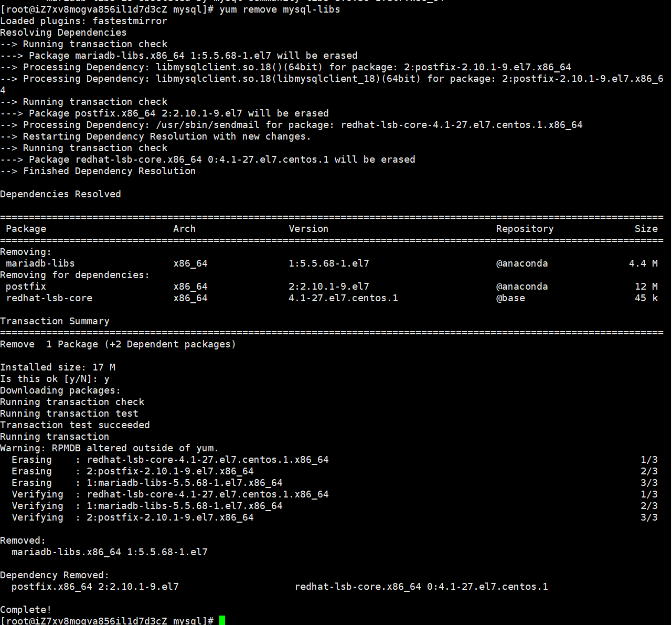Click 'Is this ok [y/N]: y' prompt
The height and width of the screenshot is (625, 672).
tap(55, 379)
